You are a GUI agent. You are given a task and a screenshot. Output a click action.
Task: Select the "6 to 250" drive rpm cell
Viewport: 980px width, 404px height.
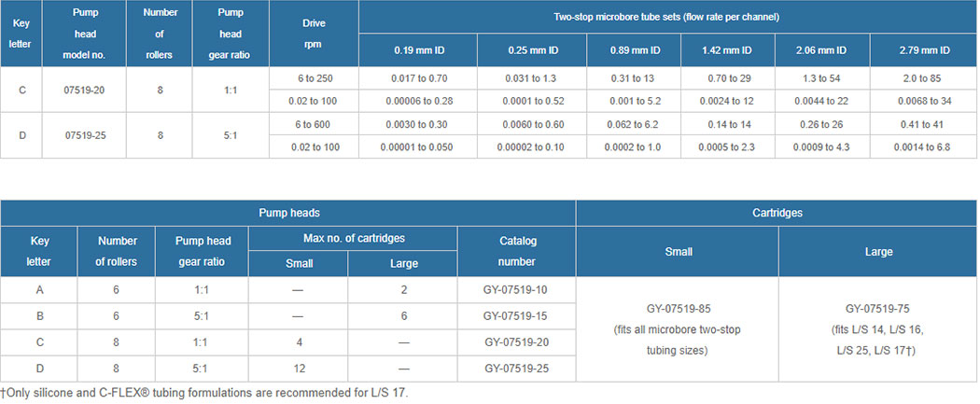tap(314, 79)
